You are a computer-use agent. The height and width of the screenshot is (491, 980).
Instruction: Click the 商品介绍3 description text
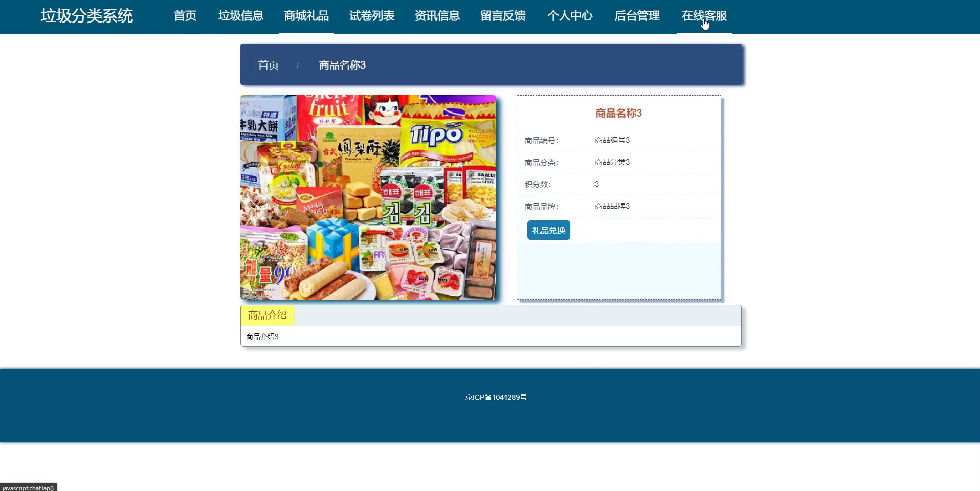click(x=262, y=337)
